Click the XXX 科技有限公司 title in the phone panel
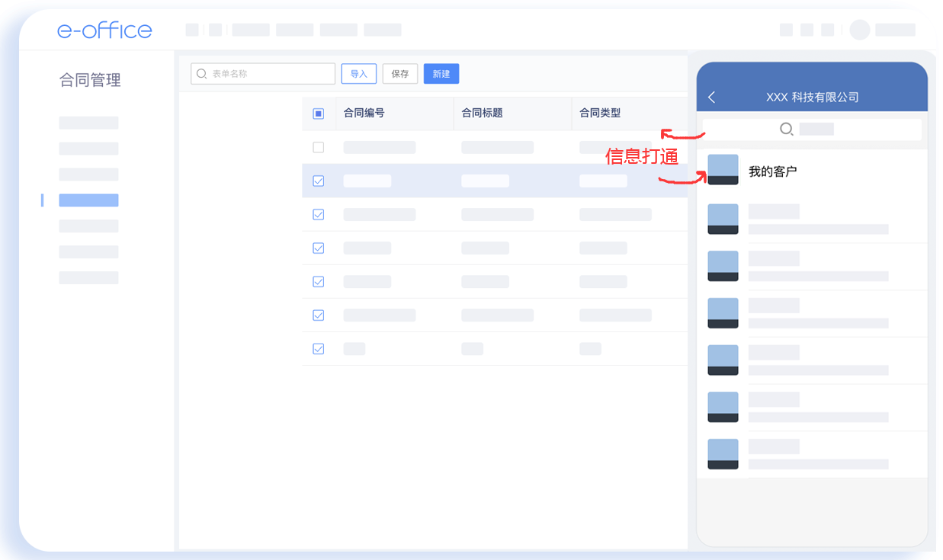 point(813,98)
